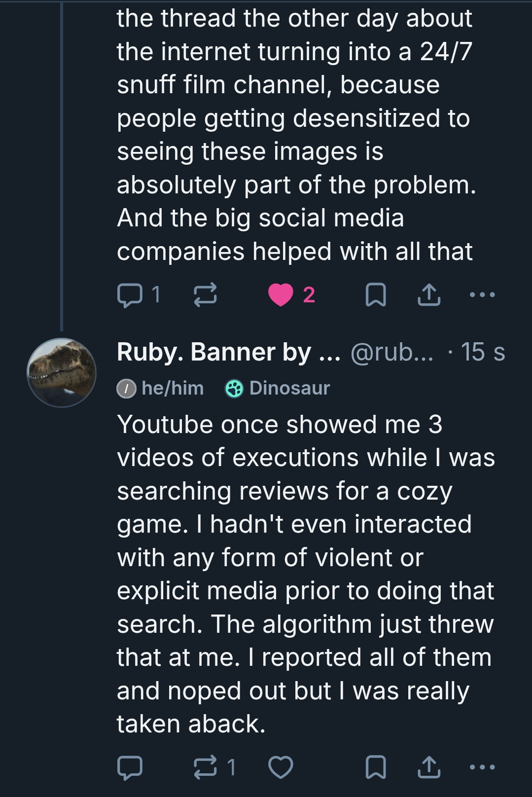Reply to Ruby's Youtube executions post
The image size is (532, 797).
click(x=130, y=767)
